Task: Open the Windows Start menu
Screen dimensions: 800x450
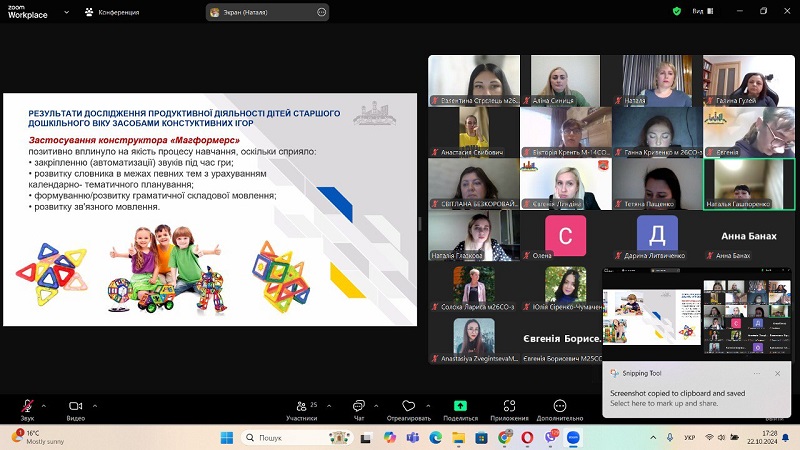Action: (227, 437)
